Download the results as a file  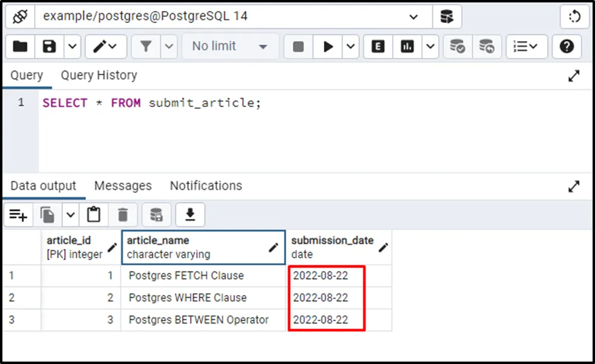click(x=190, y=214)
